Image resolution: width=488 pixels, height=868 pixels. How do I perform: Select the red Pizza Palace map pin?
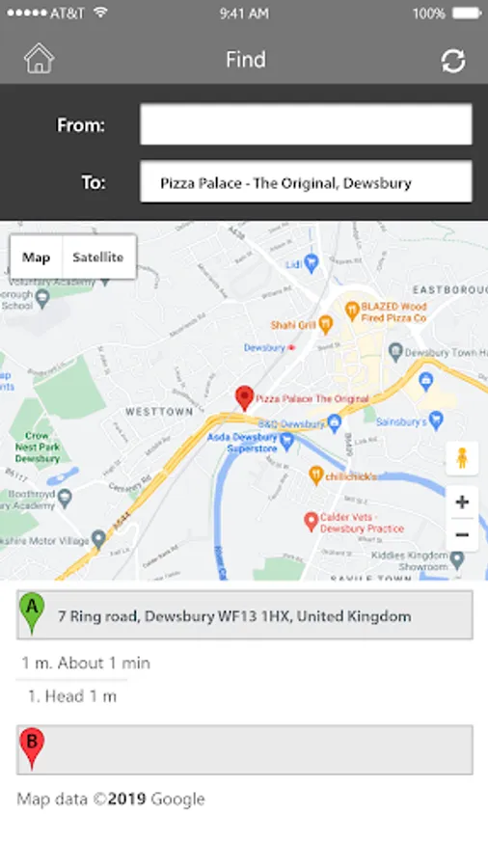[244, 398]
